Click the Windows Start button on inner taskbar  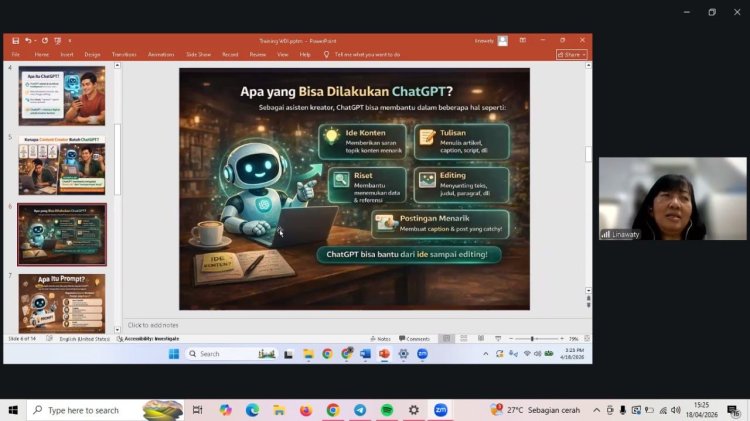click(x=174, y=354)
